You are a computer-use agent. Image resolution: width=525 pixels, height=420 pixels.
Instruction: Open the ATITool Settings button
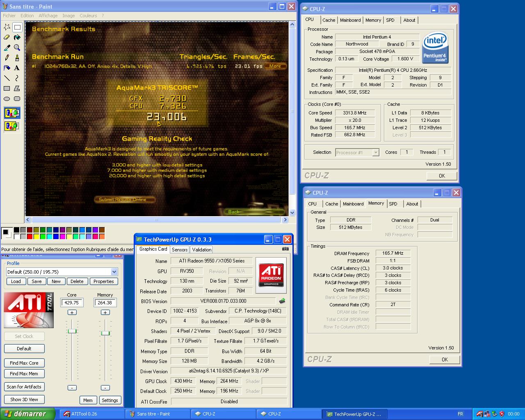pyautogui.click(x=110, y=400)
